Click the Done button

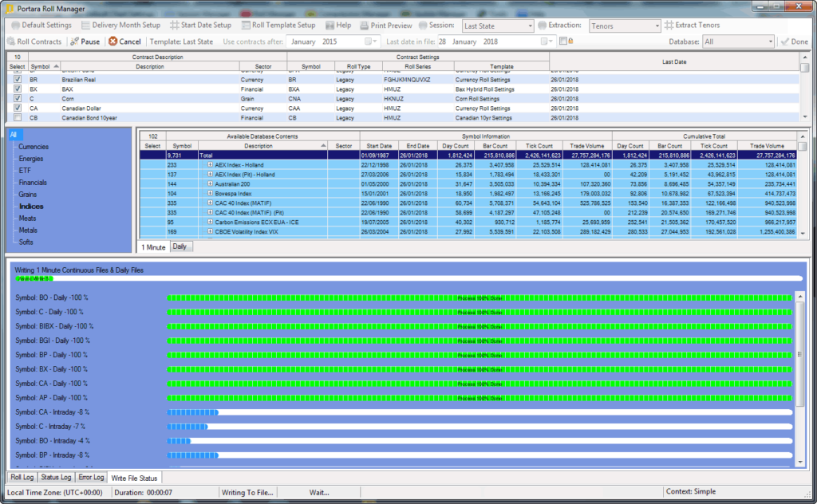794,41
